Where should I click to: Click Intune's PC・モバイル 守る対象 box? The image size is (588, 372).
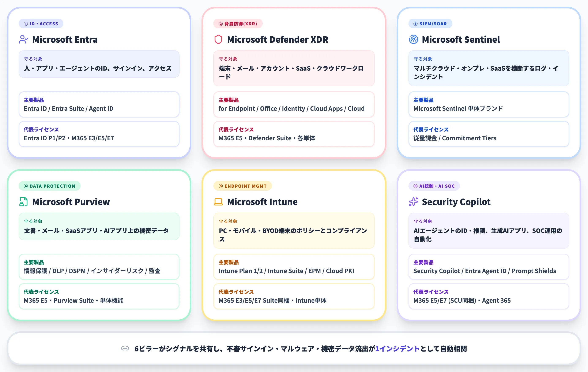(x=294, y=230)
